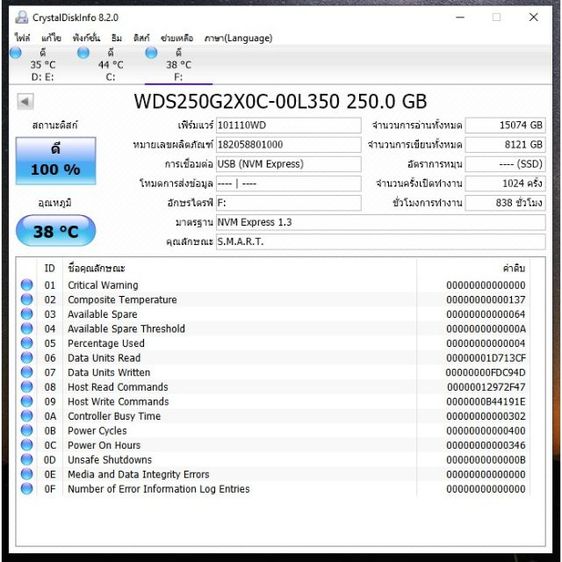Image resolution: width=562 pixels, height=562 pixels.
Task: Click status icon of Unsafe Shutdowns row
Action: [27, 459]
